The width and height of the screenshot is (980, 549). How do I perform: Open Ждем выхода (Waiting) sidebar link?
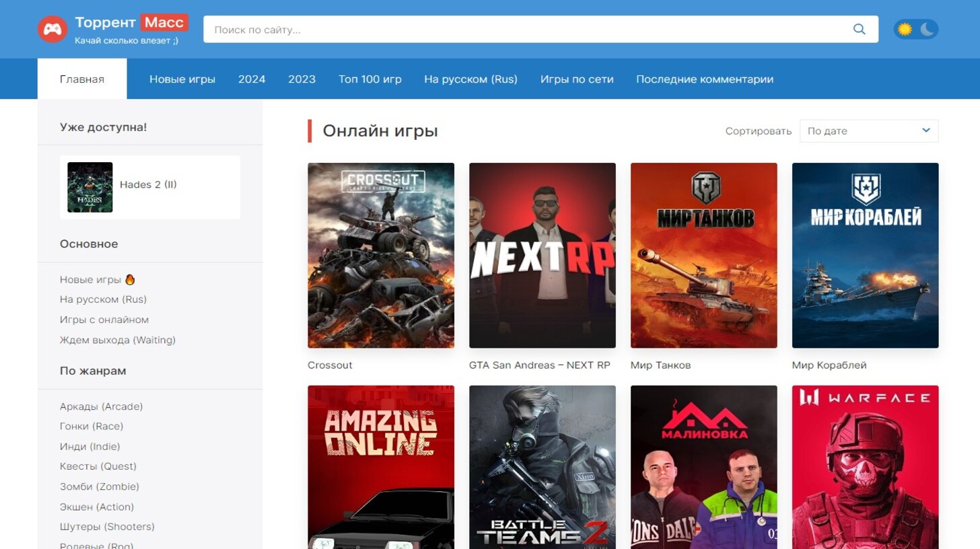point(118,340)
